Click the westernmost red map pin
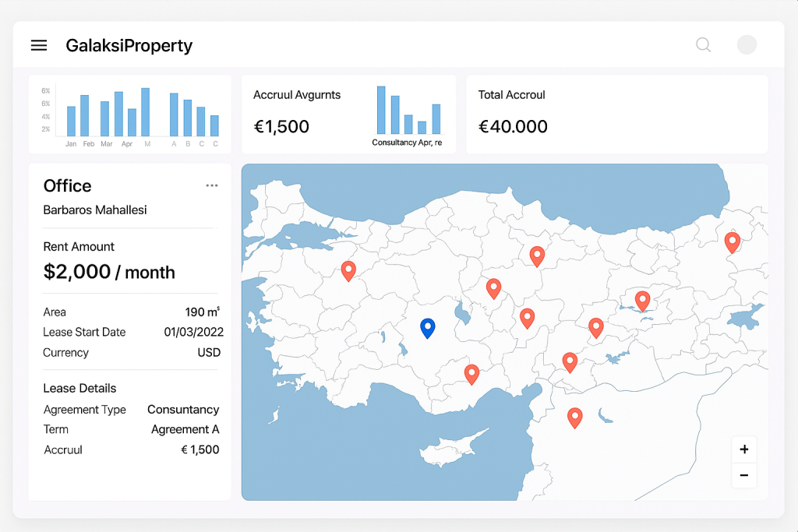The width and height of the screenshot is (798, 532). coord(348,270)
